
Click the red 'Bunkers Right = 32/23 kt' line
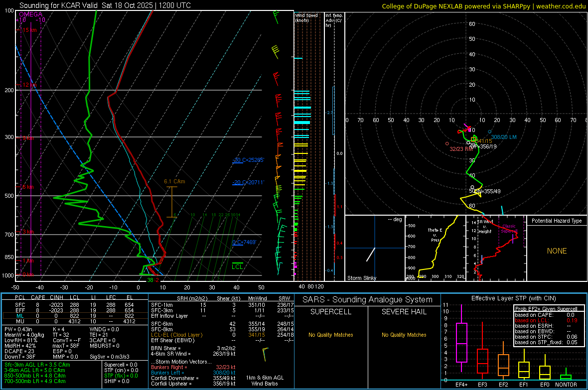(x=193, y=368)
